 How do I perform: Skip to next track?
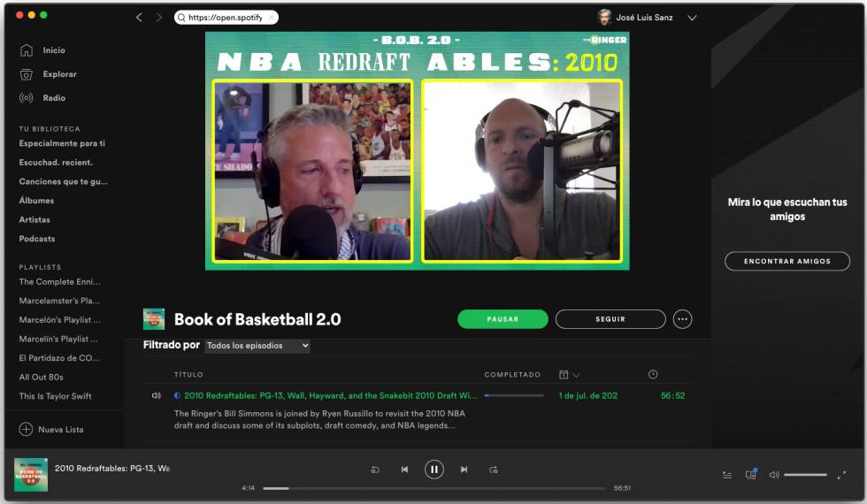click(464, 470)
